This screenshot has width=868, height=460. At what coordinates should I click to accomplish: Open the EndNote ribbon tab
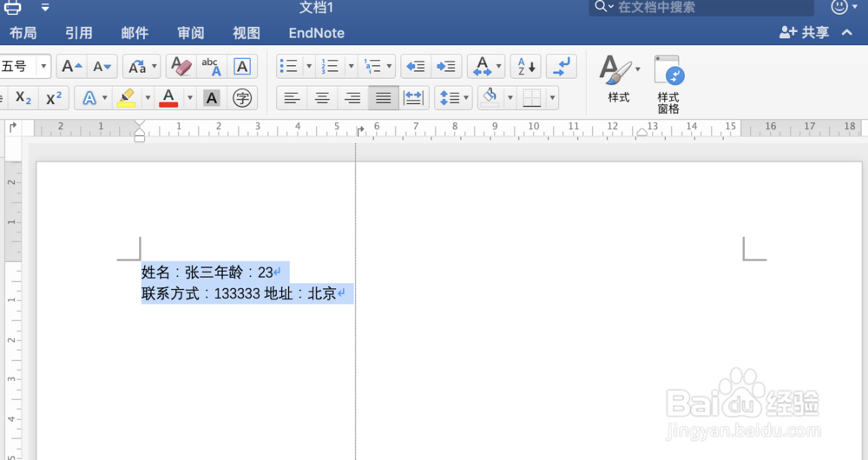(x=316, y=33)
